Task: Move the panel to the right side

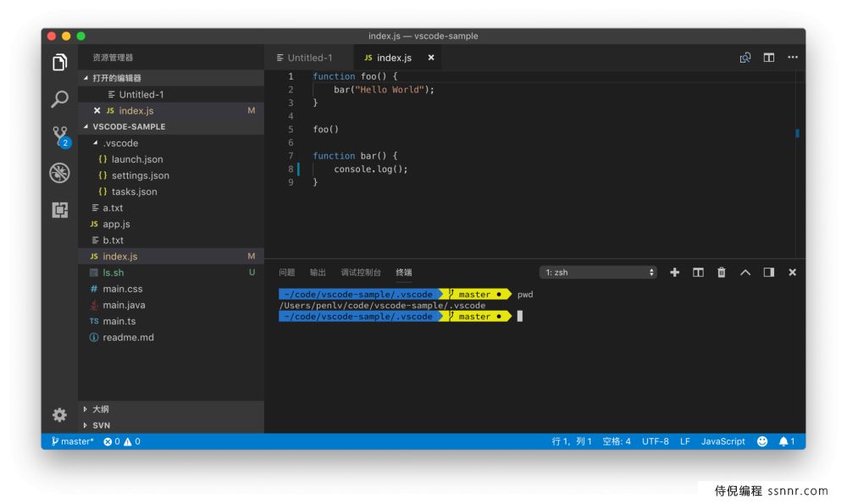Action: pyautogui.click(x=769, y=272)
